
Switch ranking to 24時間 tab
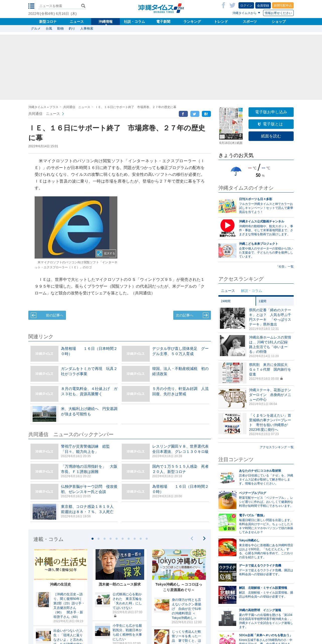click(237, 301)
